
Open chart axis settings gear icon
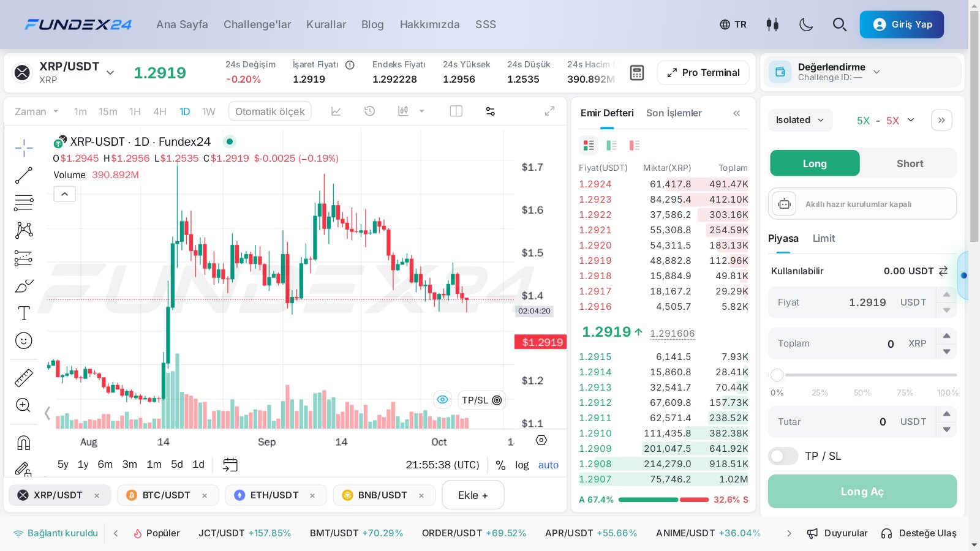coord(541,440)
